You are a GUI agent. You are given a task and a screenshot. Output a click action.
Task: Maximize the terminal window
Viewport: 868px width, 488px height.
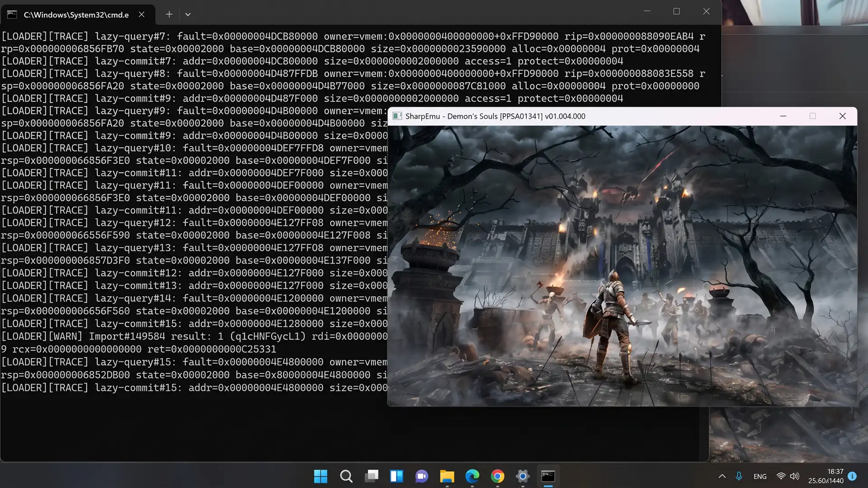click(x=676, y=11)
